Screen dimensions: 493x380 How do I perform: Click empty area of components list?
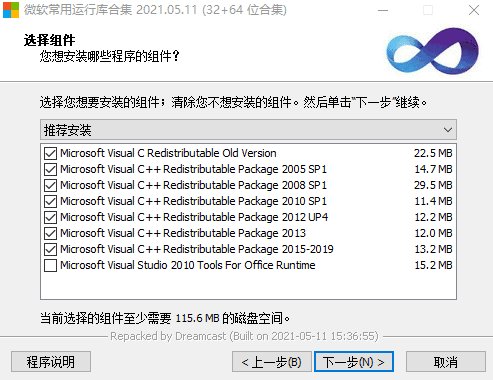248,286
